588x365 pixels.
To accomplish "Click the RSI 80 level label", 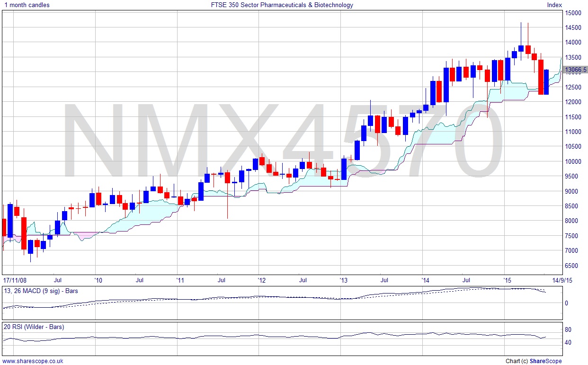I will 570,330.
